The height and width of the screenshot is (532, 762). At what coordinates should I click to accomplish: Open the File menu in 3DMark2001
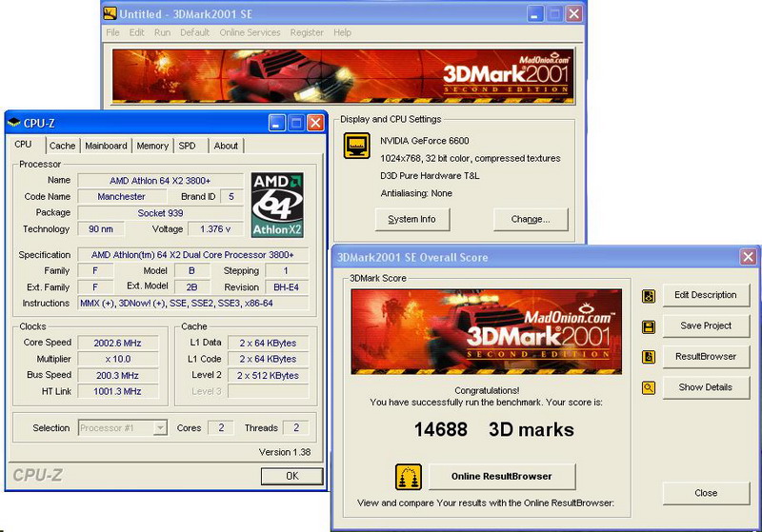click(112, 32)
